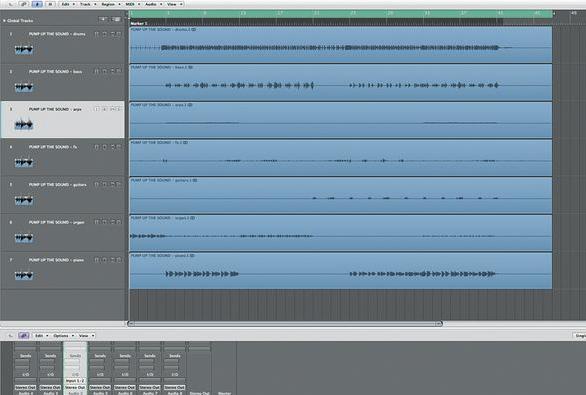Click the back arrow in mixer toolbar
The image size is (586, 395).
click(x=10, y=336)
